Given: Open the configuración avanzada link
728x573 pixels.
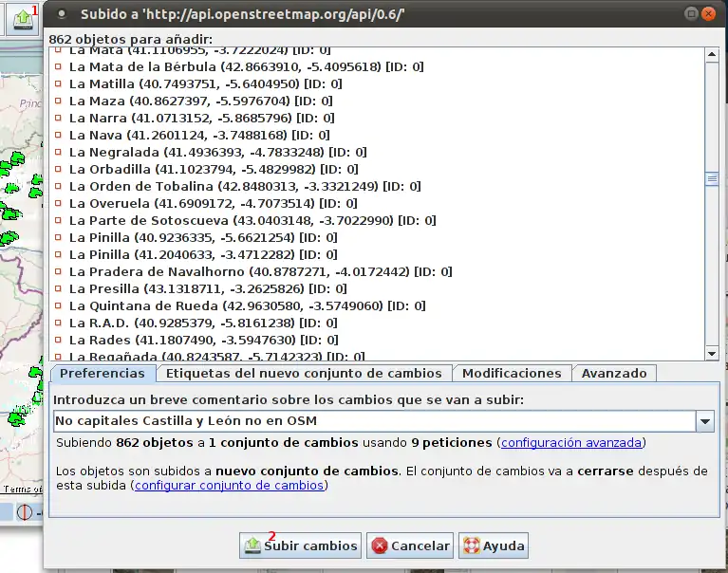Looking at the screenshot, I should pos(571,443).
